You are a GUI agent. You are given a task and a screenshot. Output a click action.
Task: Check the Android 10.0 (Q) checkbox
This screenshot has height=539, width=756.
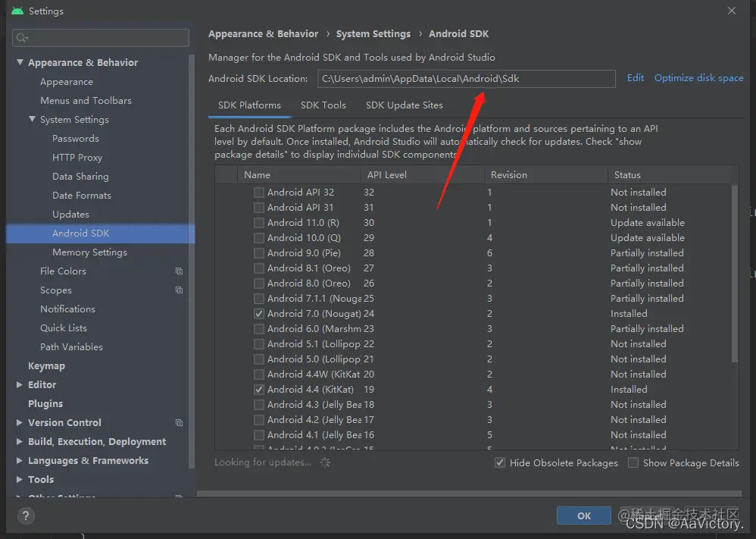click(259, 238)
